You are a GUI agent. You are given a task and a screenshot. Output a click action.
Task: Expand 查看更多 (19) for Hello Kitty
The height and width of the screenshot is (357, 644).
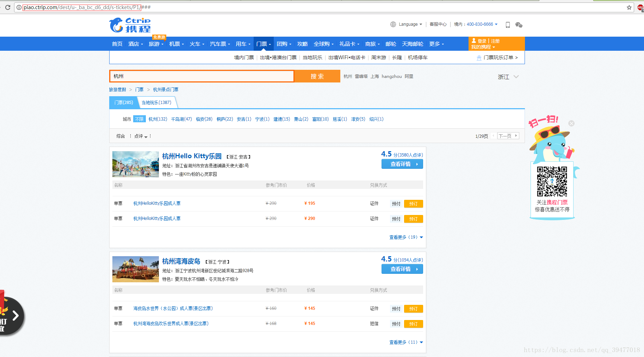pos(406,237)
